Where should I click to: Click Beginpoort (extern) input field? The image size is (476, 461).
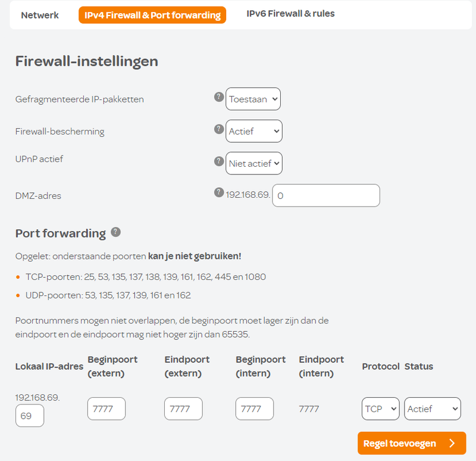[107, 409]
